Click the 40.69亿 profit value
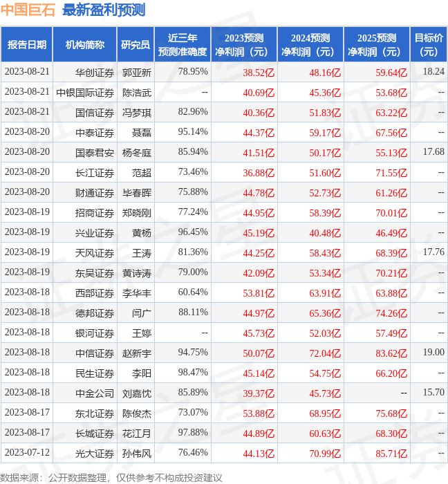Image resolution: width=448 pixels, height=484 pixels. pos(259,93)
